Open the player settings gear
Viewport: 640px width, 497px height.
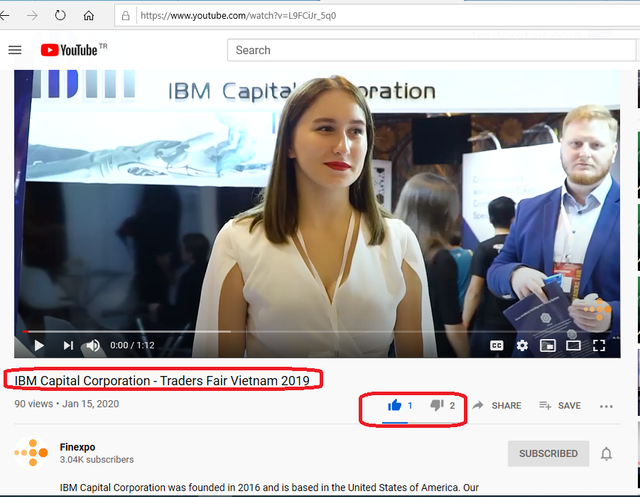coord(522,346)
